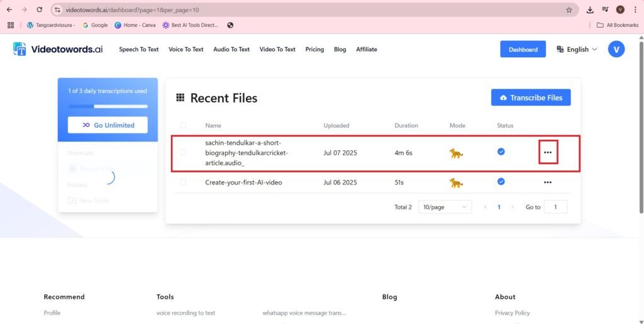Viewport: 644px width, 324px height.
Task: Open the Create-your-first-AI-video file
Action: pos(243,182)
